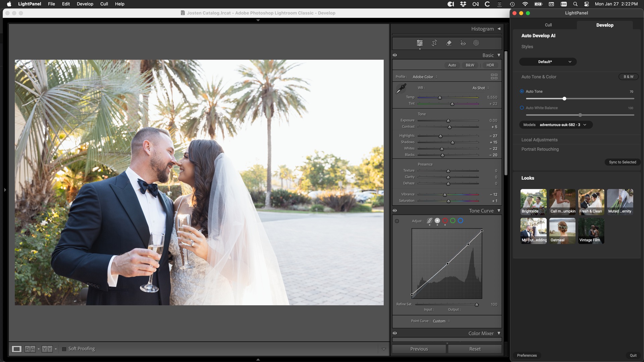Open the Develop menu in menu bar

pos(85,4)
